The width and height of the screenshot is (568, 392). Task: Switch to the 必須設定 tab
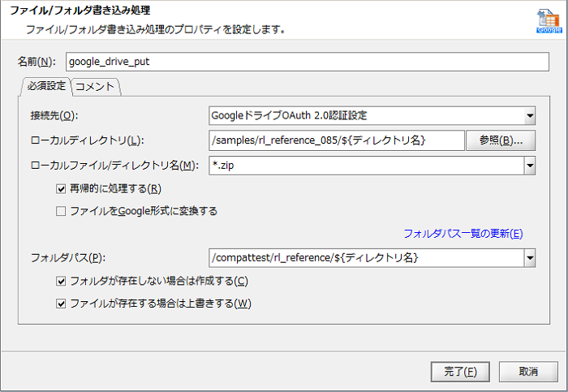click(x=45, y=85)
